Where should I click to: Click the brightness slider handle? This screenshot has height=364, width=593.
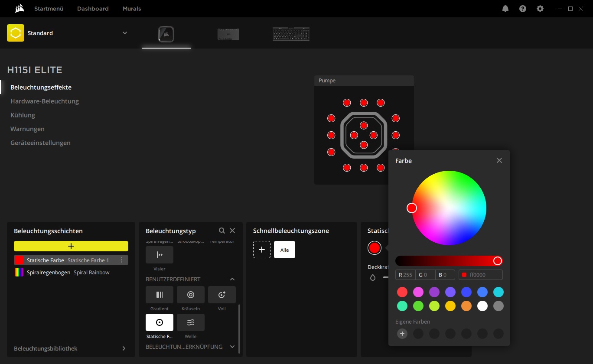(498, 261)
